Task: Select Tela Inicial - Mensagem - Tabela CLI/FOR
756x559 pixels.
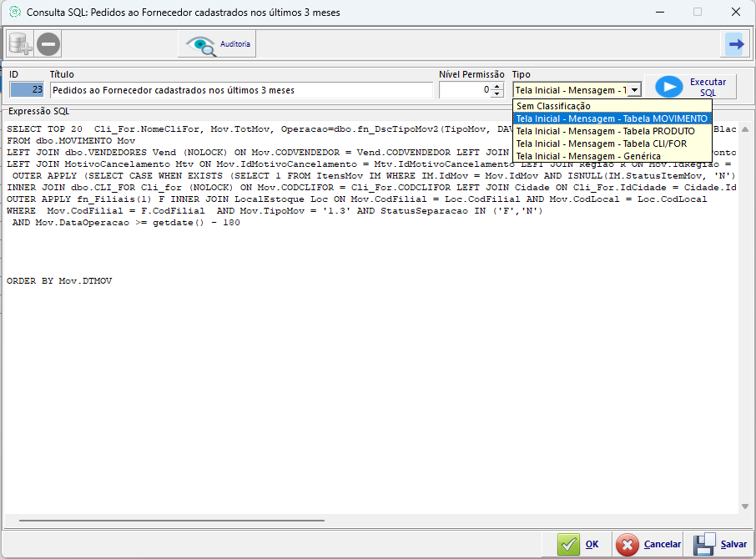Action: pyautogui.click(x=602, y=144)
